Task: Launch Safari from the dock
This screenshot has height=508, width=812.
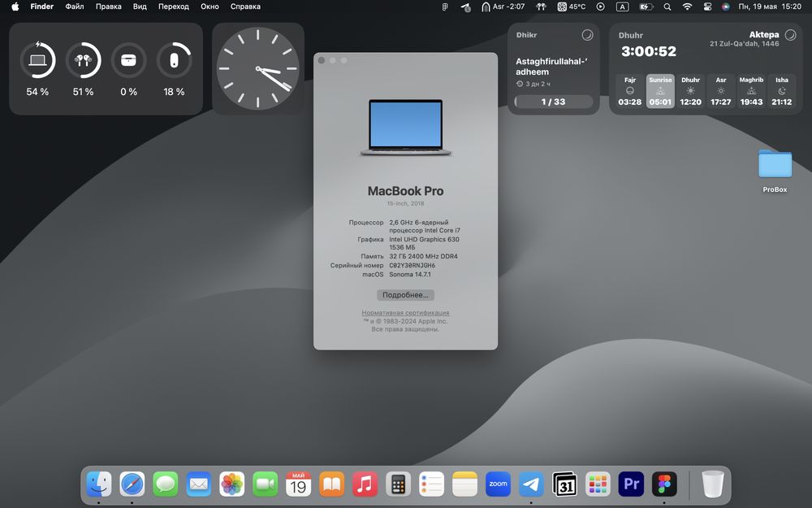Action: (x=132, y=484)
